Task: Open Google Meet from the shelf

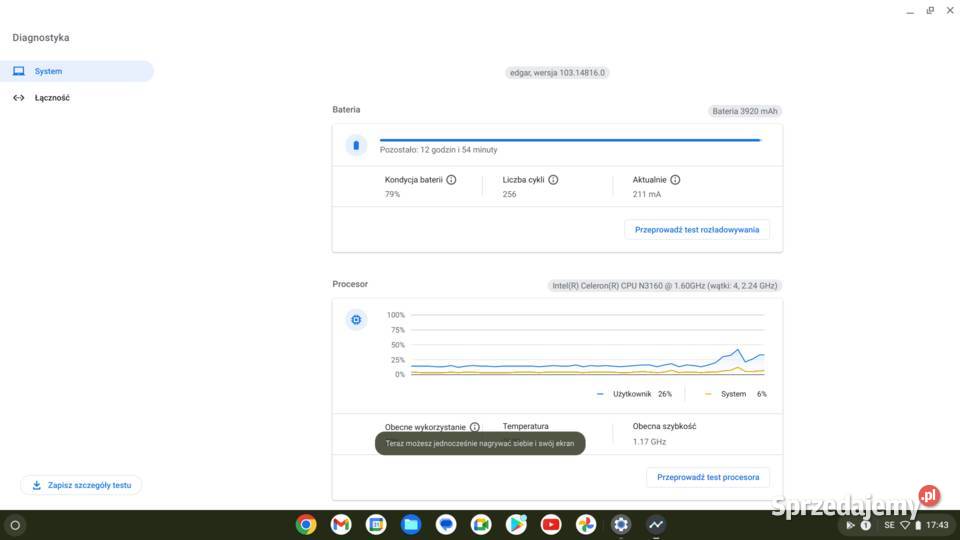Action: [x=481, y=525]
